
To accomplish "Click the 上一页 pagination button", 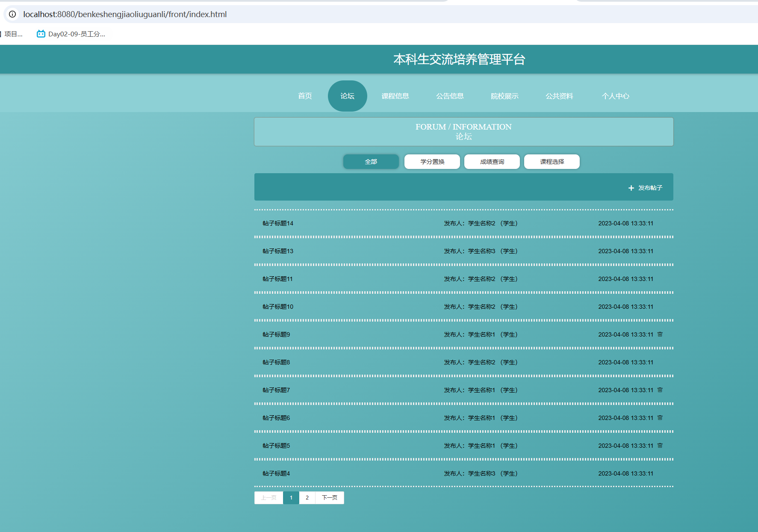I will pyautogui.click(x=269, y=498).
